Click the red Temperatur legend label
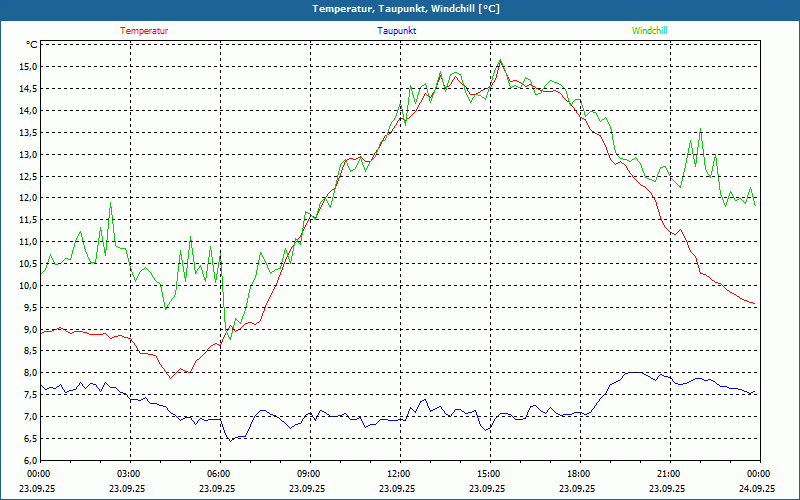The width and height of the screenshot is (800, 500). [x=144, y=31]
